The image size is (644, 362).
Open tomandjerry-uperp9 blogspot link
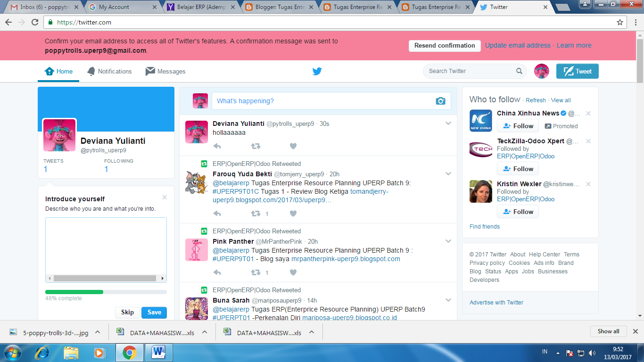click(x=300, y=196)
